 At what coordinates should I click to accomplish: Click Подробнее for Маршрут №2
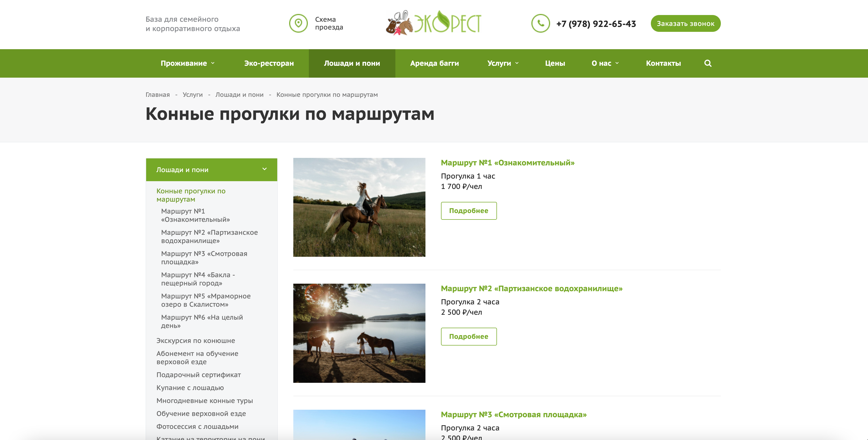pos(469,337)
